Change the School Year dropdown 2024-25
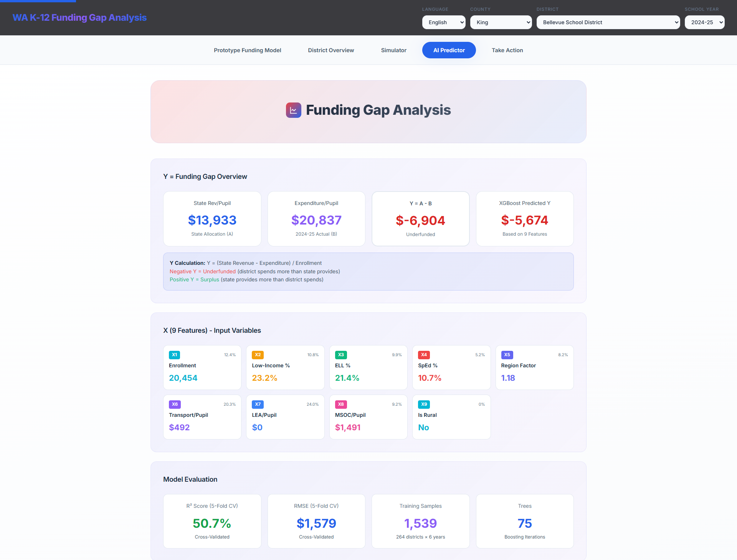The image size is (737, 560). coord(704,22)
